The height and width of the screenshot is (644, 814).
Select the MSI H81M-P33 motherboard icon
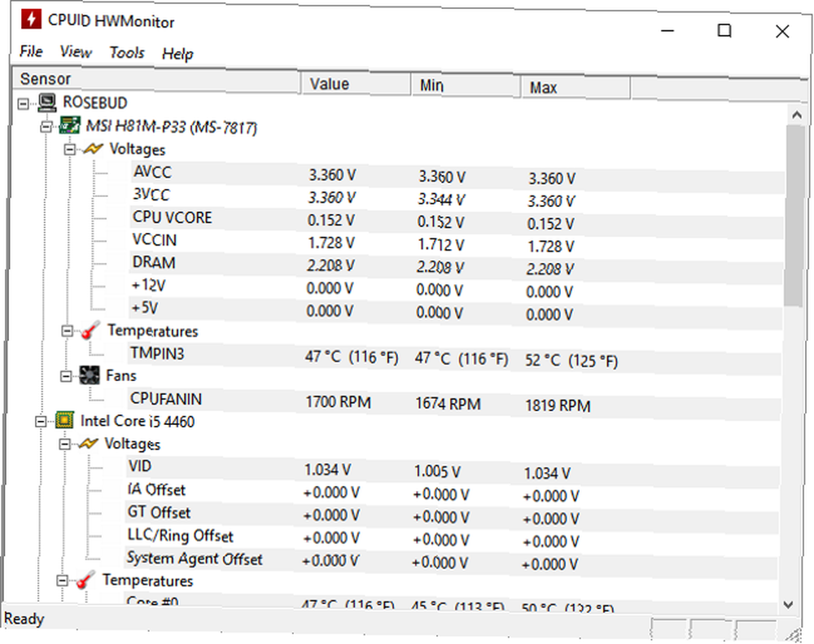[70, 125]
